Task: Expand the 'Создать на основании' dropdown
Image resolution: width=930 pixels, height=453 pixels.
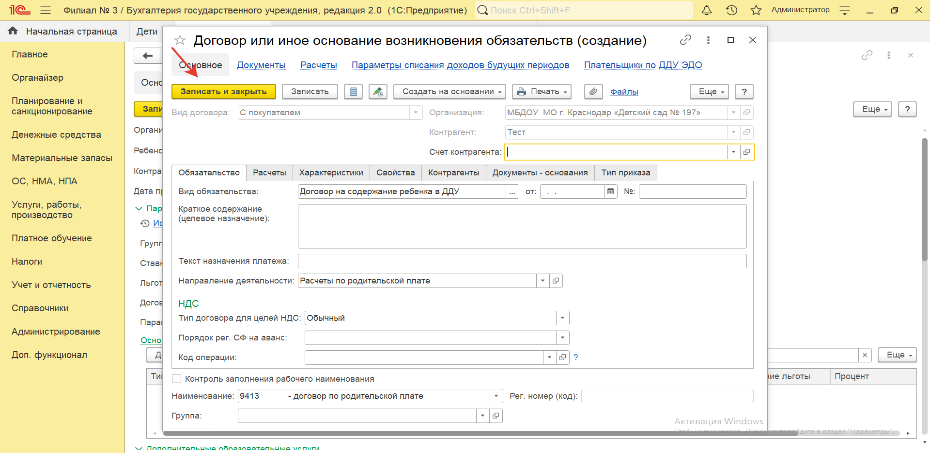Action: 449,91
